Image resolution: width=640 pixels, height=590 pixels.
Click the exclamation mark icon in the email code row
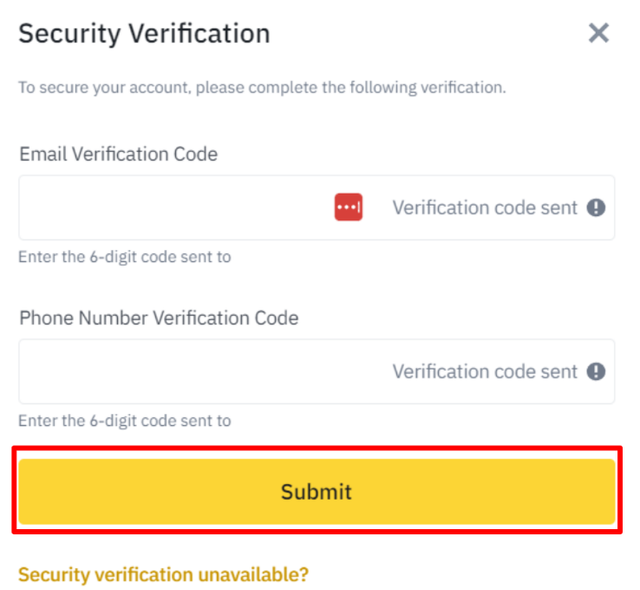(x=596, y=208)
